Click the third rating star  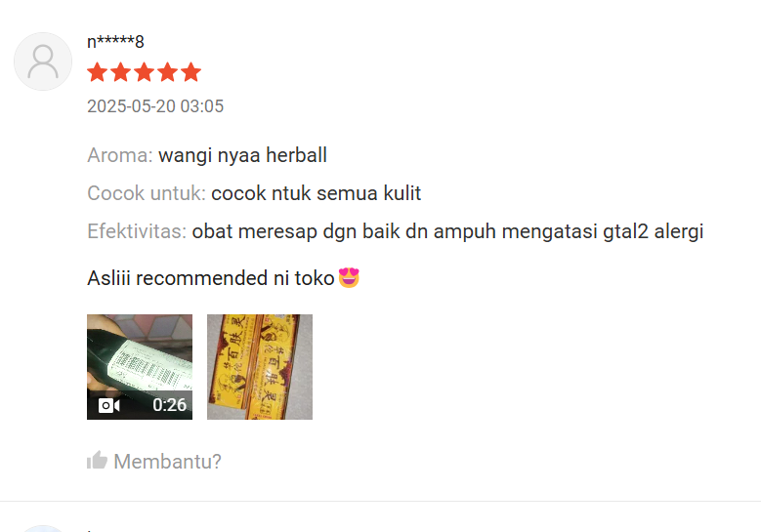click(x=145, y=72)
